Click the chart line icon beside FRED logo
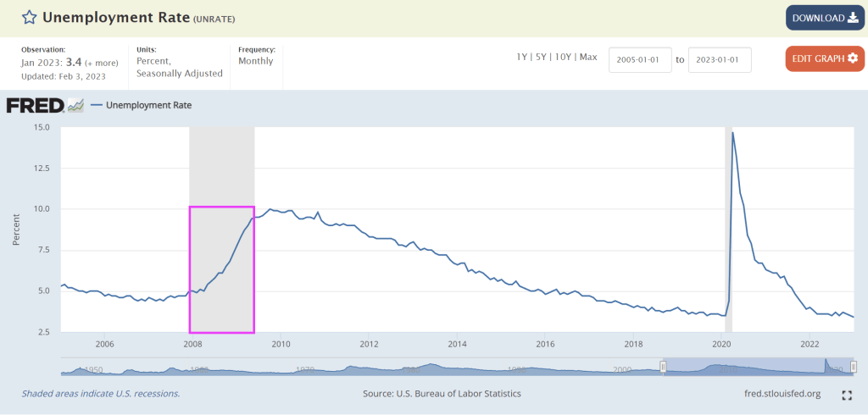 [76, 106]
